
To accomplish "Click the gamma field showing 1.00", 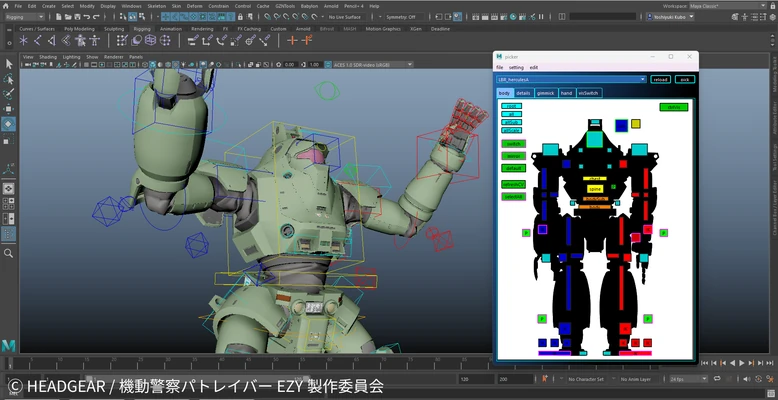I will tap(314, 65).
